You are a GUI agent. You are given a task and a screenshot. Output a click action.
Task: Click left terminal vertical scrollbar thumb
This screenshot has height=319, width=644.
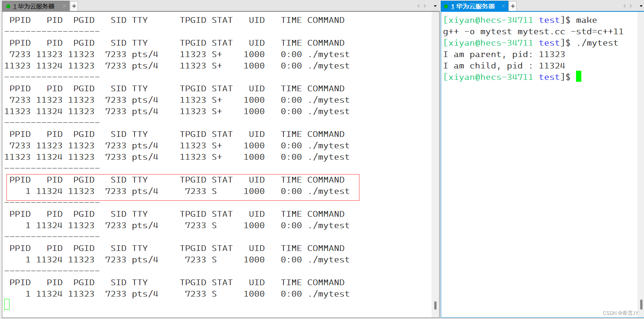coord(435,305)
